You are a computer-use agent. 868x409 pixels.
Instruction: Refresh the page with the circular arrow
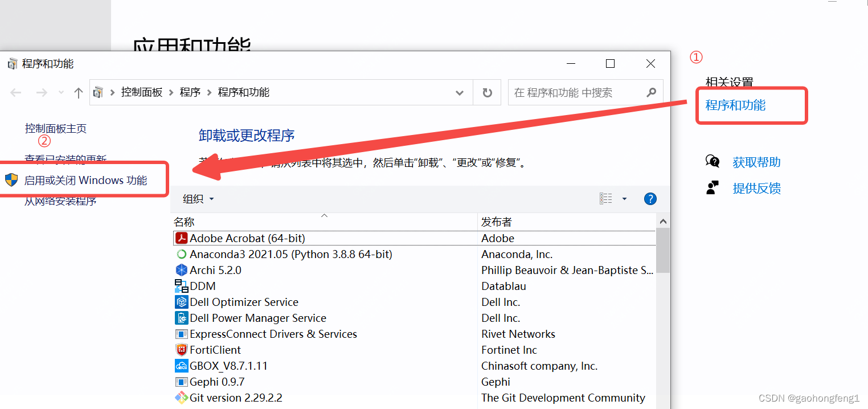pyautogui.click(x=487, y=92)
